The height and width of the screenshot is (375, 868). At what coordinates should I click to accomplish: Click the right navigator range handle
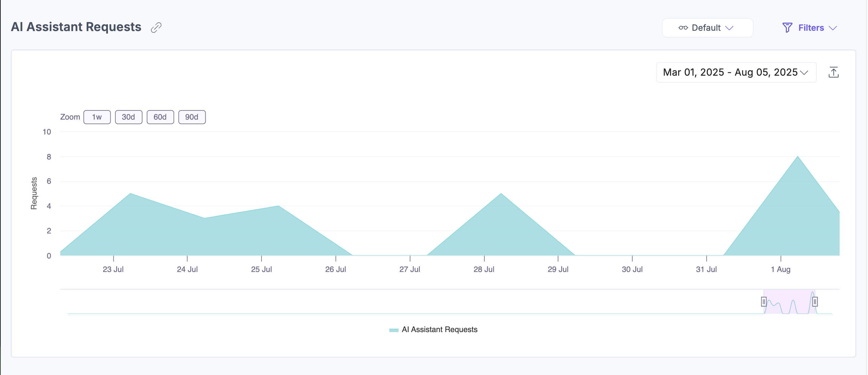pos(815,301)
